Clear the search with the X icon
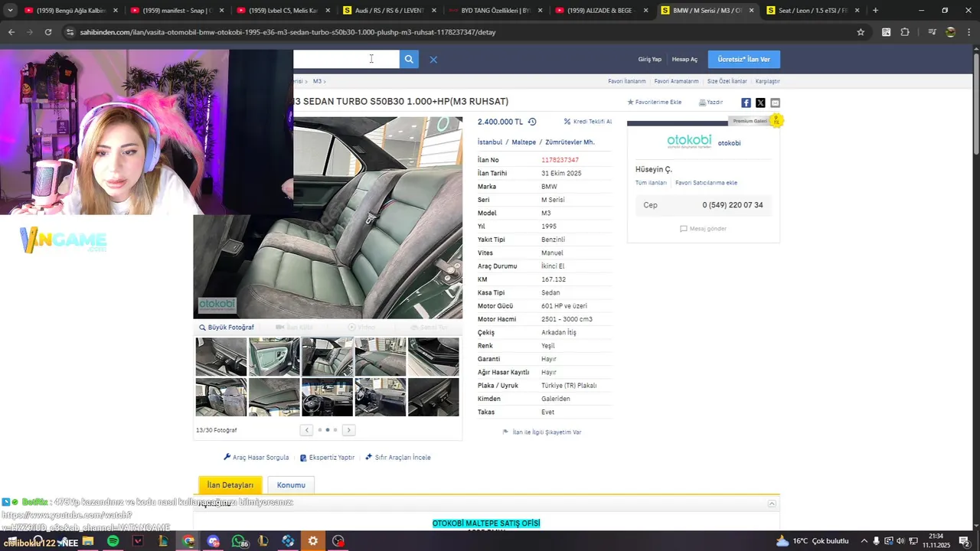 point(433,59)
